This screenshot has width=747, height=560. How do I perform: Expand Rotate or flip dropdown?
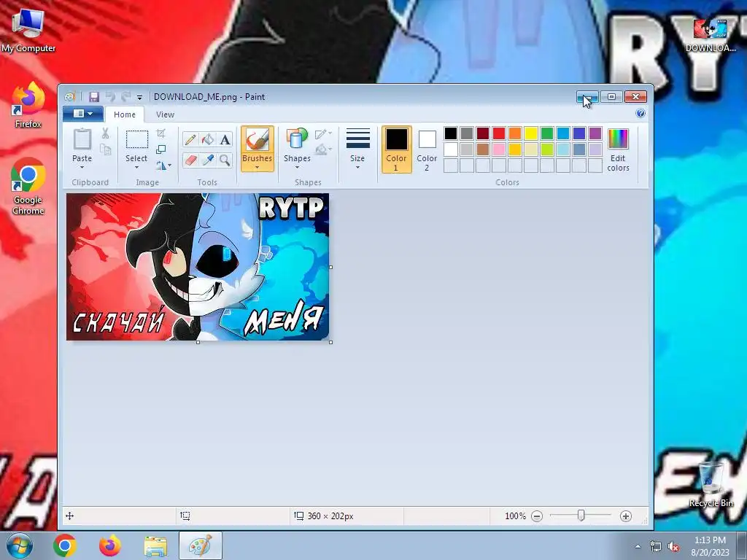pos(163,166)
